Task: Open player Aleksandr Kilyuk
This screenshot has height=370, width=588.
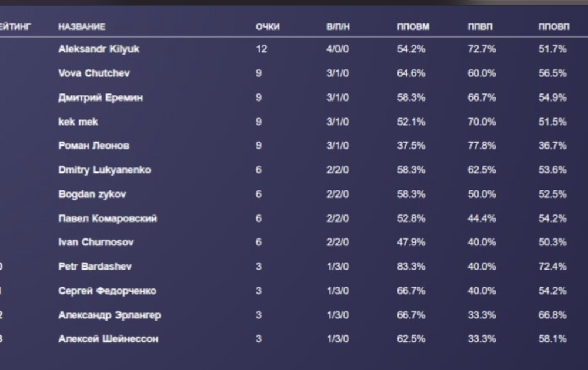Action: click(x=99, y=49)
